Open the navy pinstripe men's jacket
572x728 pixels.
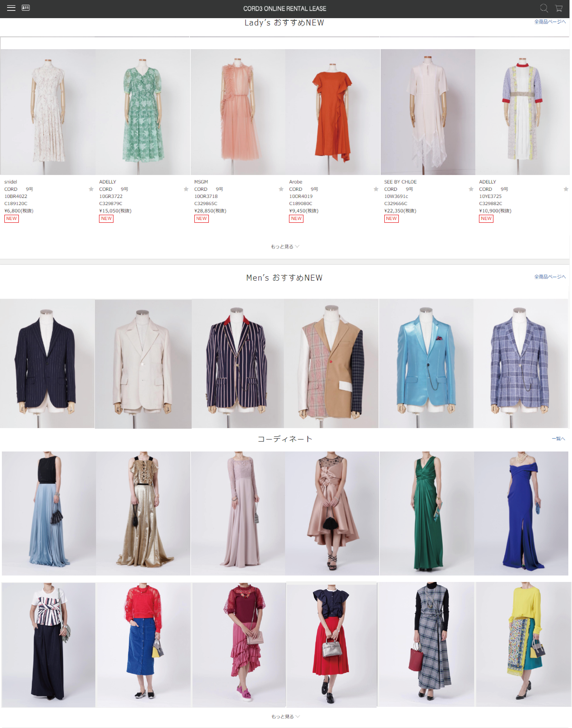[x=47, y=364]
